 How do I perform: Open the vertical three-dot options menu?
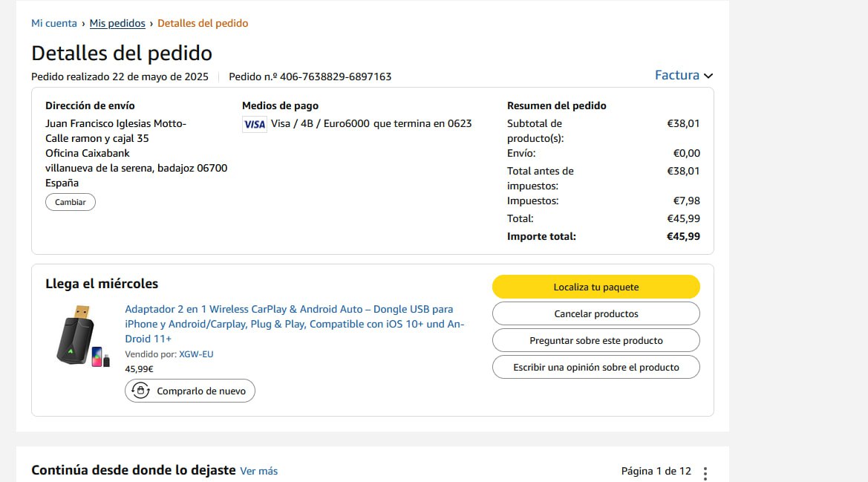[705, 473]
